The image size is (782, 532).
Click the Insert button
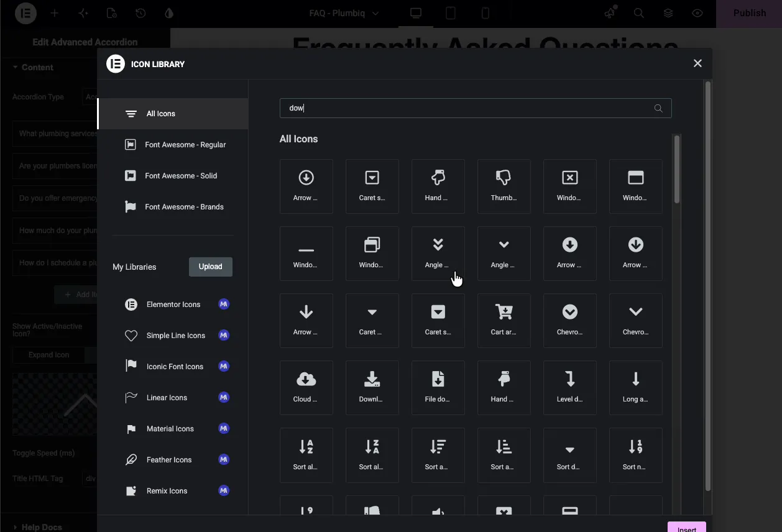[687, 528]
